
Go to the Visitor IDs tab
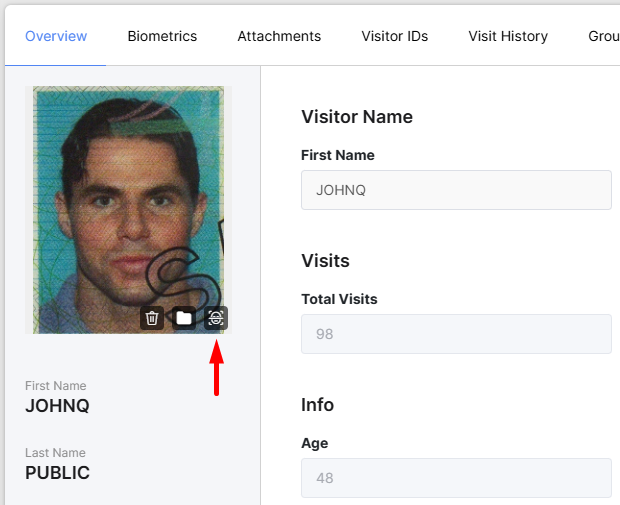pos(395,36)
